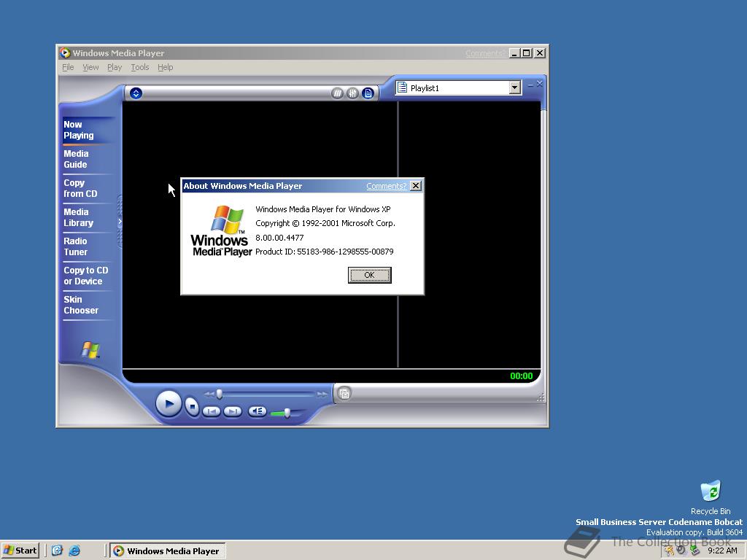Click the title bar Media Player icon
This screenshot has height=560, width=747.
(65, 52)
